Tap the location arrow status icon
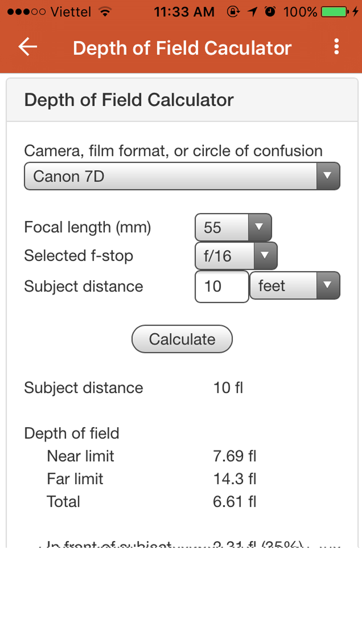Viewport: 362px width, 644px height. pyautogui.click(x=252, y=12)
